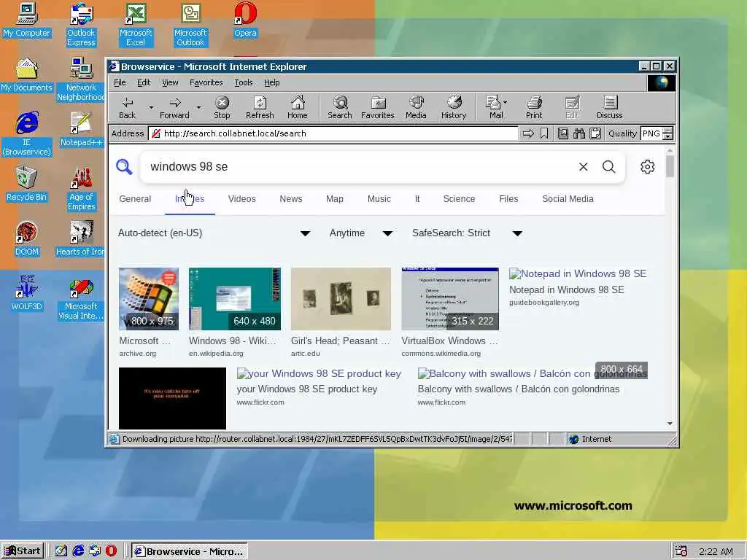Click the Browservice taskbar window button
This screenshot has height=560, width=747.
(189, 551)
